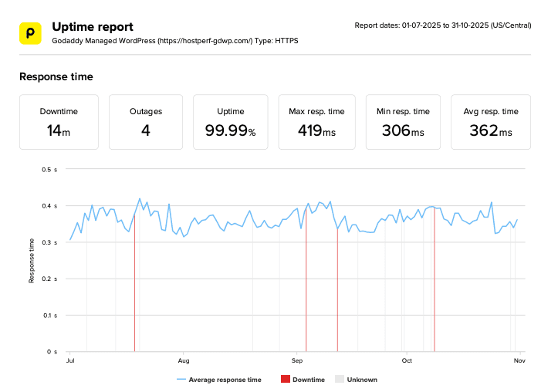
Task: Click the report dates text
Action: 442,26
